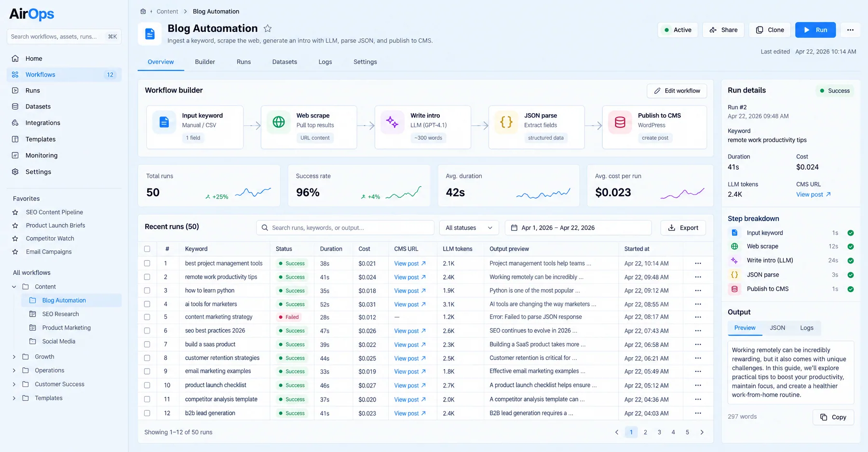
Task: Click the search runs input field
Action: (345, 228)
